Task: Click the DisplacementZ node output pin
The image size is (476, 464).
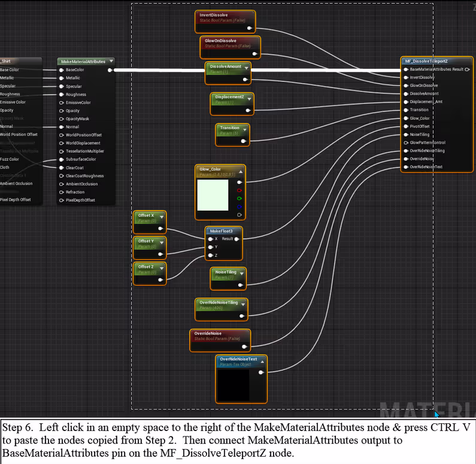Action: tap(248, 110)
